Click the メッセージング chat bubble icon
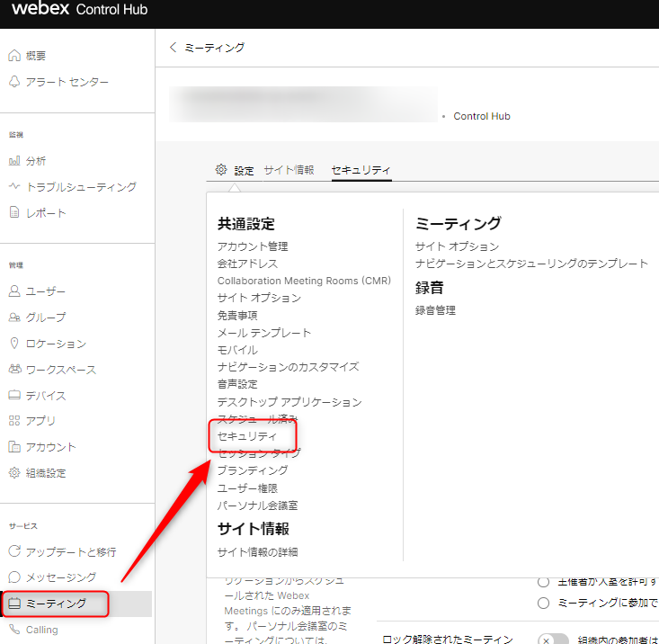This screenshot has width=659, height=644. point(14,577)
